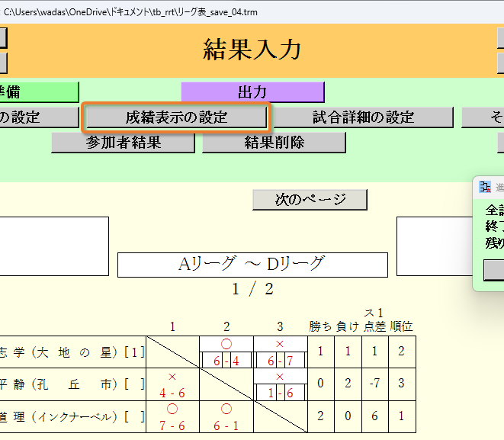
Task: Click the 7 - 6 score in row three
Action: (172, 426)
